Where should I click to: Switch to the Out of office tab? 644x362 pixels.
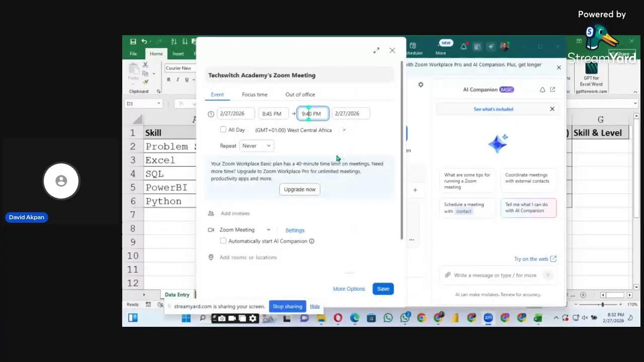point(300,95)
